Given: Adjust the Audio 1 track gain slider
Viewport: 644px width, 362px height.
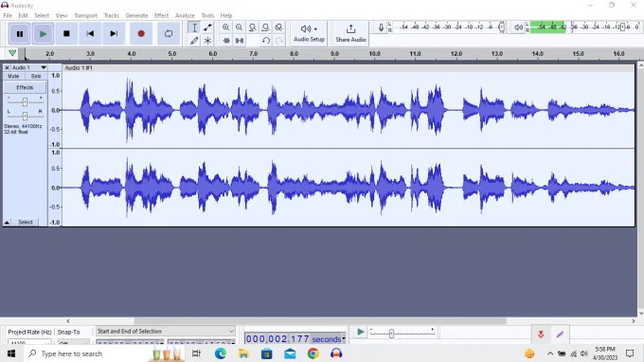Looking at the screenshot, I should (25, 101).
